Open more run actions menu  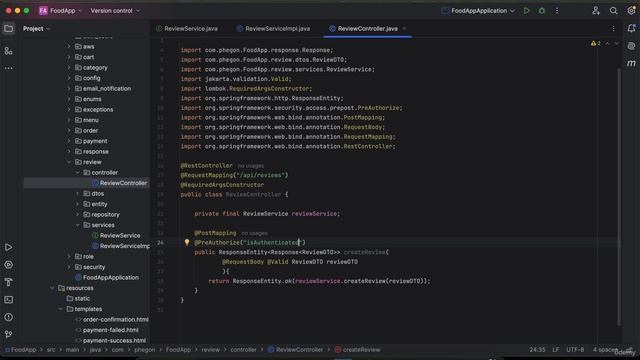click(x=557, y=11)
